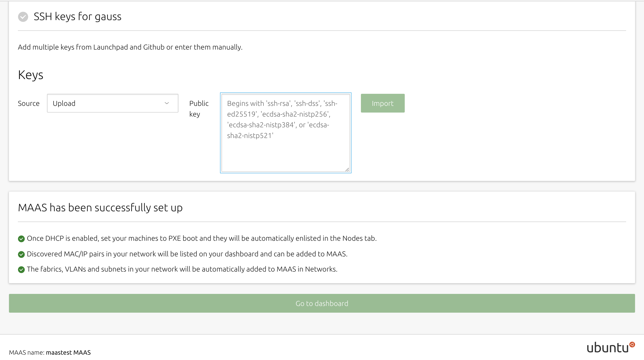This screenshot has height=360, width=644.
Task: Click the Launchpad and Github description text
Action: 130,47
